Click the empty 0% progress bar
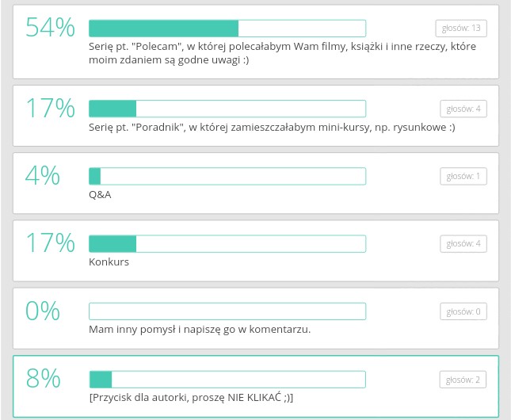 [x=227, y=311]
